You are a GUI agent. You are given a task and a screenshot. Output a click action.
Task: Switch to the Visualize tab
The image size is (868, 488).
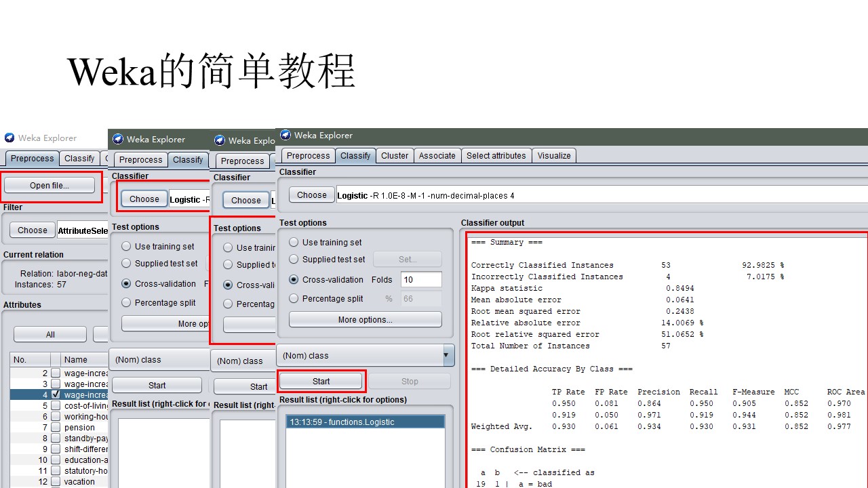(554, 155)
